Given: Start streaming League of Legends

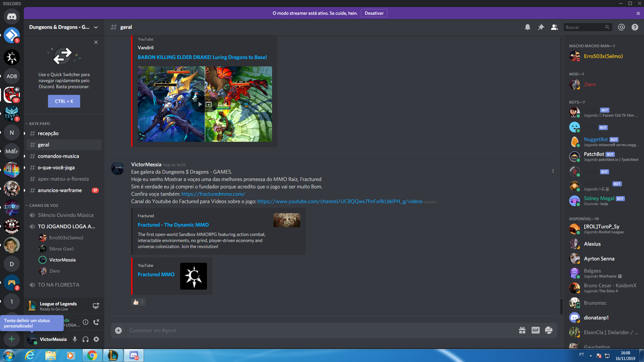Looking at the screenshot, I should tap(96, 306).
